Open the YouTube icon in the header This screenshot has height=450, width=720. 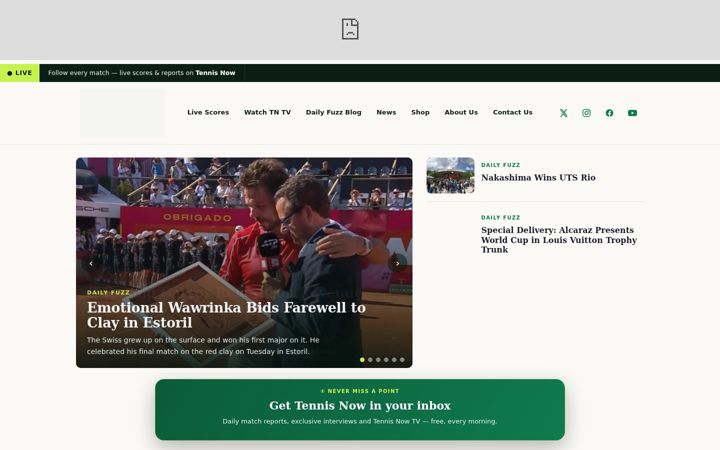tap(632, 113)
